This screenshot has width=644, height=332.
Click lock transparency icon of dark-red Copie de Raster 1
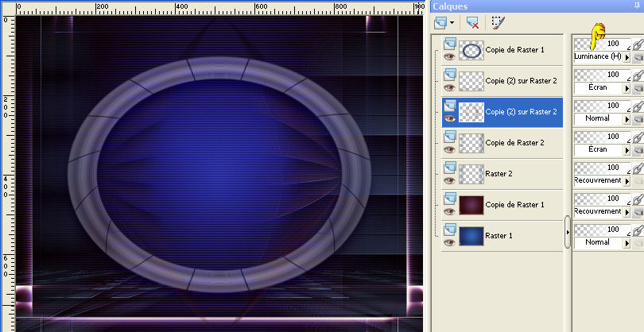638,212
